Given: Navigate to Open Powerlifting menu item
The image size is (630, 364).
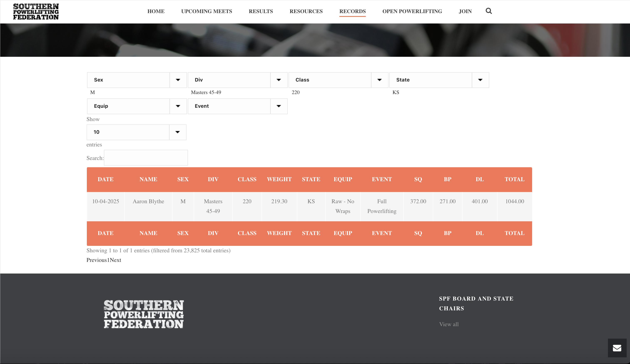Looking at the screenshot, I should pos(412,11).
